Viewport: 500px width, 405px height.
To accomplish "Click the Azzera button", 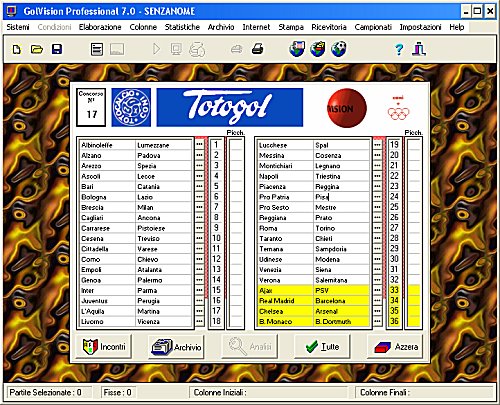I will click(x=395, y=347).
